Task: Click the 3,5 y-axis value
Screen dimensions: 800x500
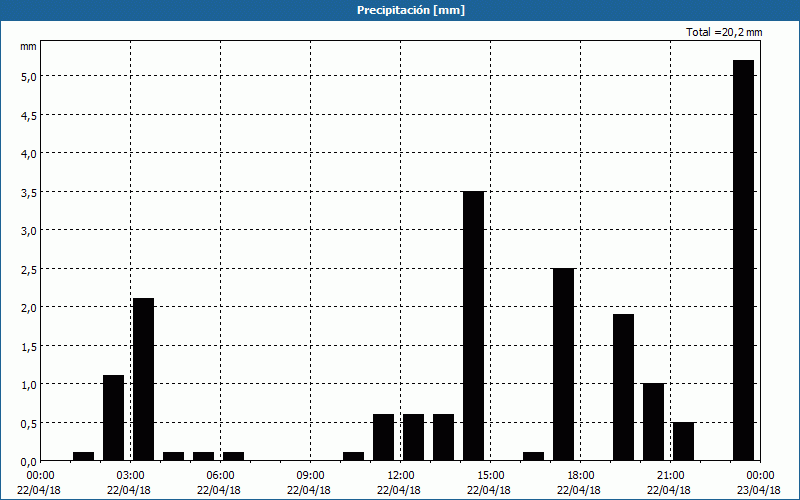Action: click(28, 192)
